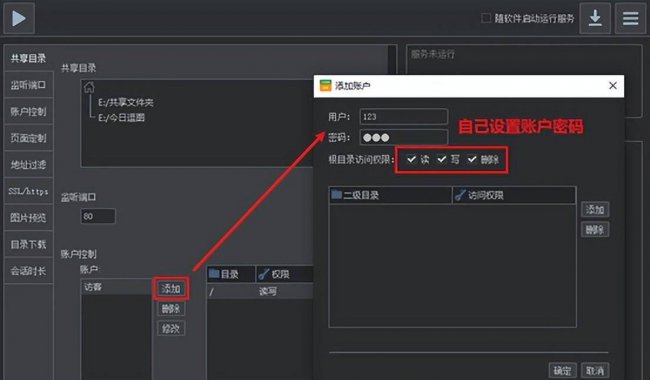Select the 目录下载 tab
650x380 pixels.
(x=28, y=244)
